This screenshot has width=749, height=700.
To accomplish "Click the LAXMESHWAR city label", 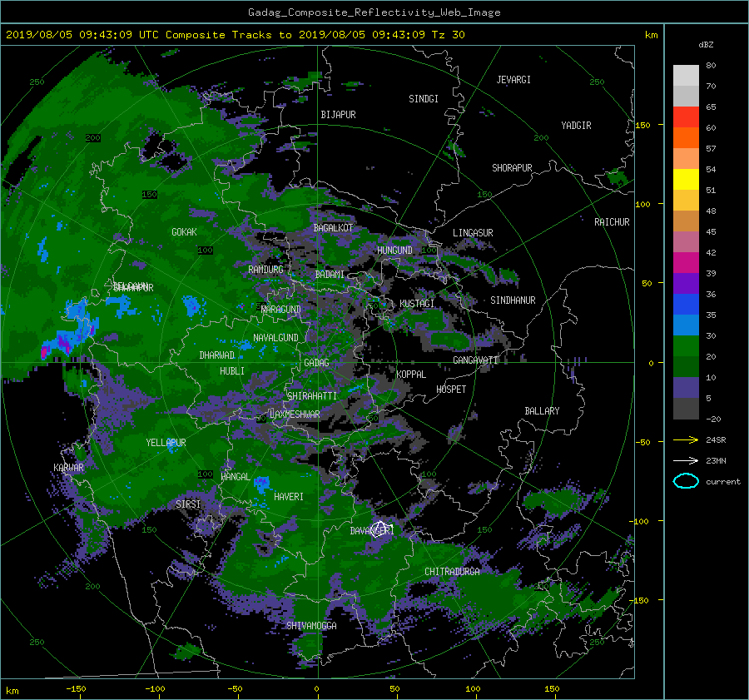I will click(x=295, y=415).
